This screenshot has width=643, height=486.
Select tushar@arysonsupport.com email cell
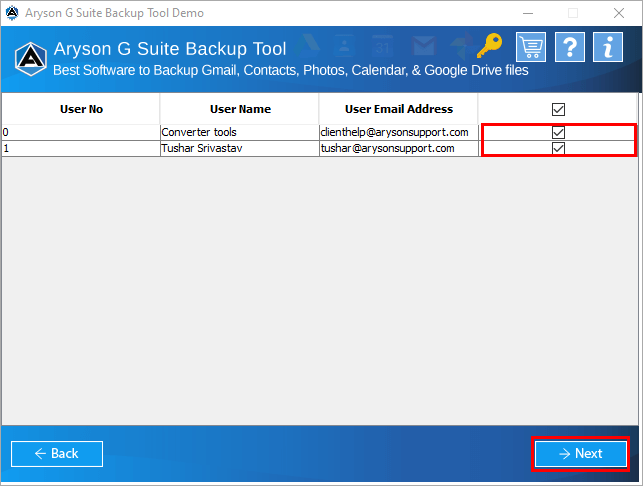pyautogui.click(x=399, y=148)
